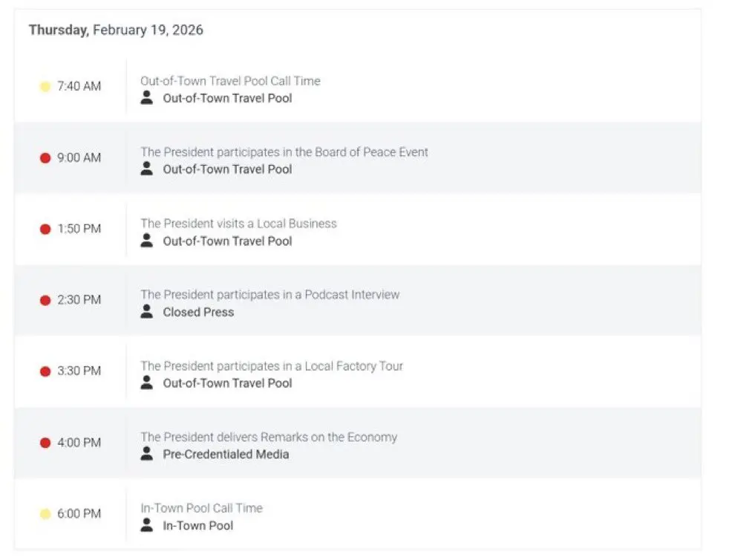732x560 pixels.
Task: Click yellow status dot at 6:00 PM
Action: 45,514
